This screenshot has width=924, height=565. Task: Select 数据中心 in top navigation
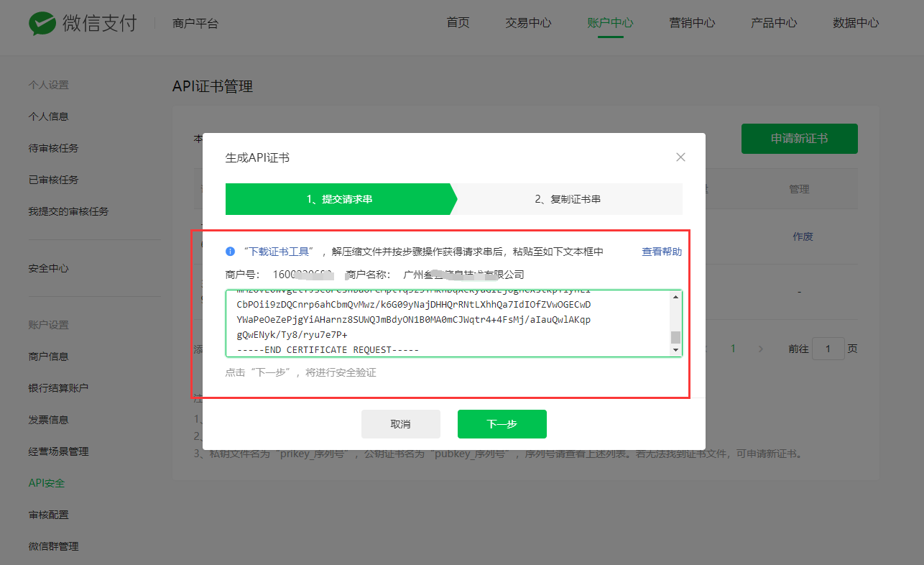tap(856, 22)
